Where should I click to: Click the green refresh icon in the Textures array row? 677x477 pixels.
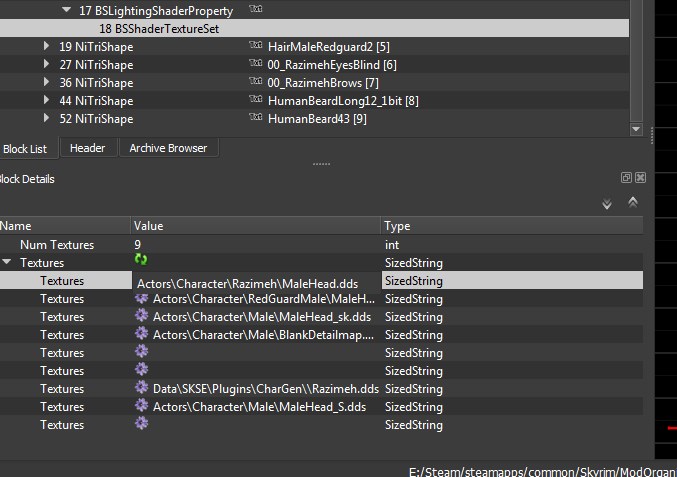(141, 259)
